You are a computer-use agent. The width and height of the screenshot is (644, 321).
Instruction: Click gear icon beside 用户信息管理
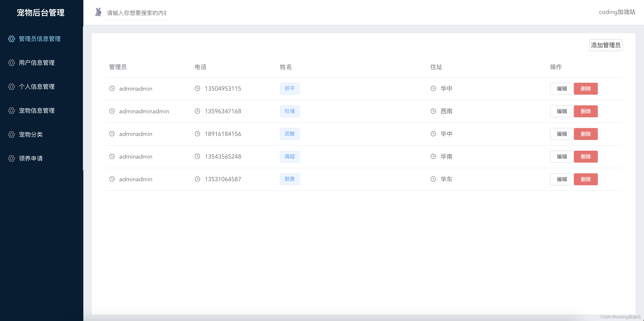point(12,63)
